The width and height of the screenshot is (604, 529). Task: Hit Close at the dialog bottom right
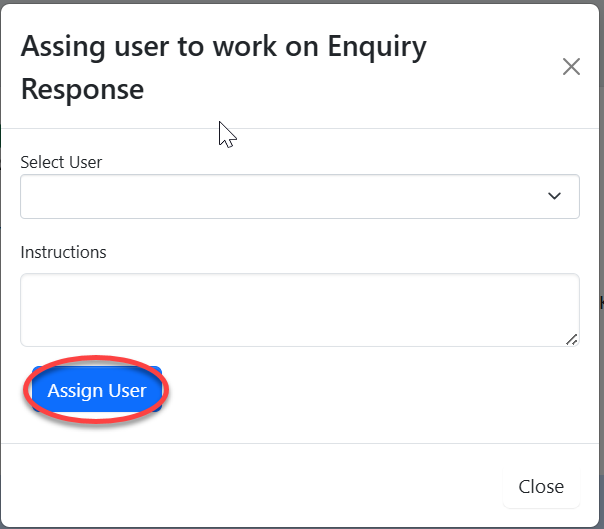tap(541, 486)
